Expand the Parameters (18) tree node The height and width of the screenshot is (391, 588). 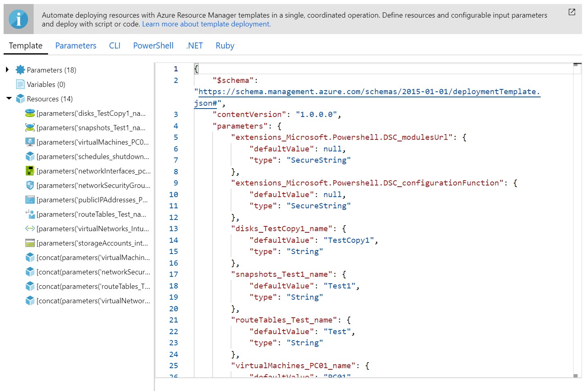(x=7, y=69)
